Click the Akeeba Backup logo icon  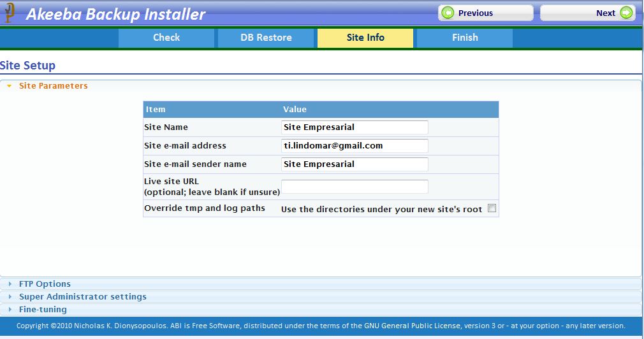(x=9, y=12)
